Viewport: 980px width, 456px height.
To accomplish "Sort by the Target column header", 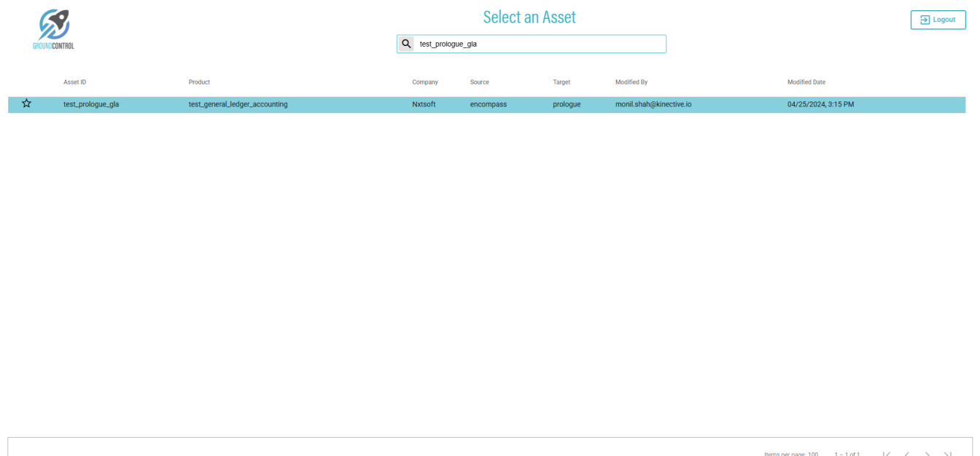I will pos(561,82).
